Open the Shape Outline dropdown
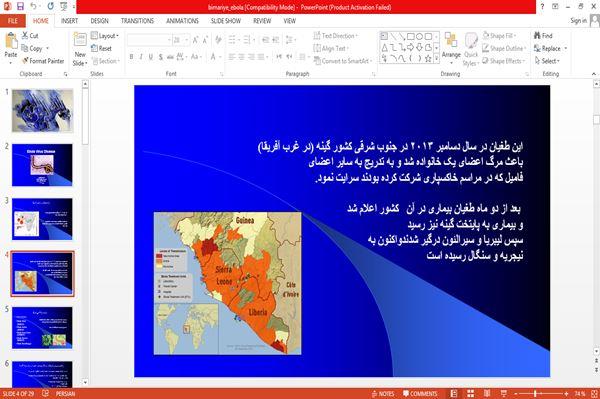600x399 pixels. (504, 48)
